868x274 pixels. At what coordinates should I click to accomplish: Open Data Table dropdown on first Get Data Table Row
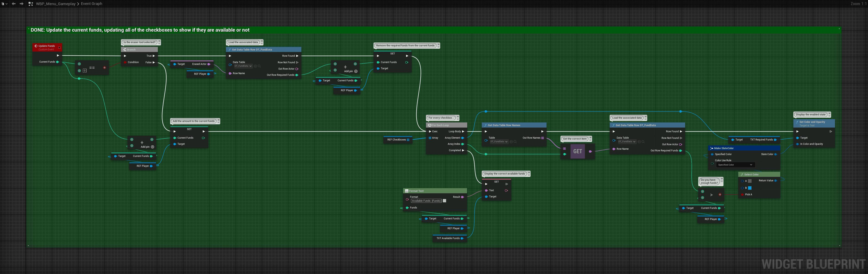(243, 66)
